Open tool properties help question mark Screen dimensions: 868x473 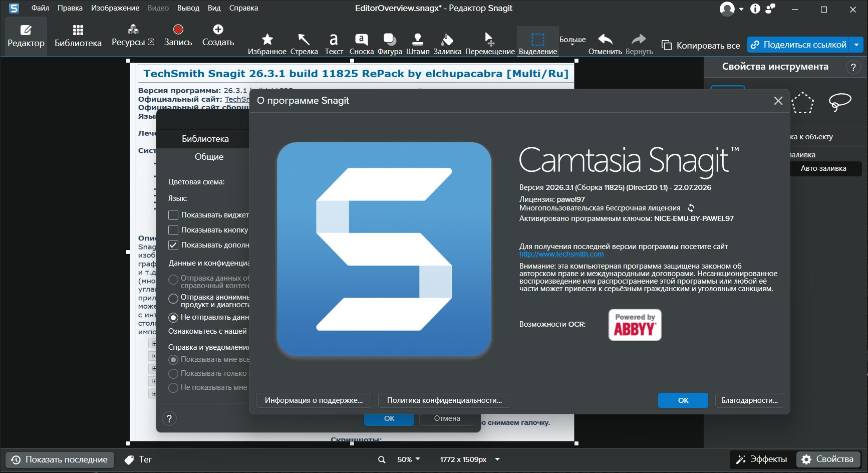[x=853, y=67]
